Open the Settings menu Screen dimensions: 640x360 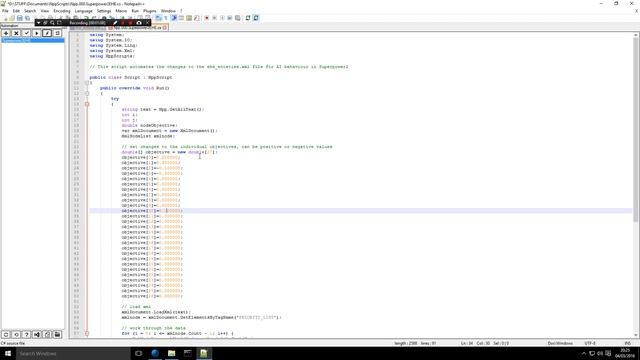click(x=104, y=11)
